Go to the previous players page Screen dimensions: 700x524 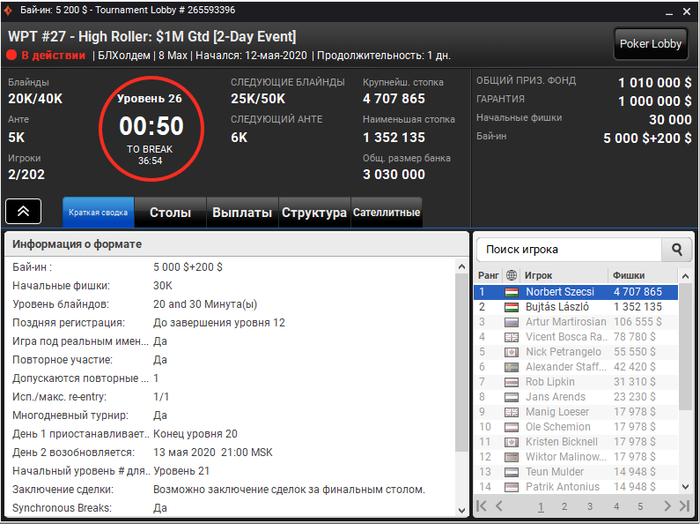coord(500,506)
